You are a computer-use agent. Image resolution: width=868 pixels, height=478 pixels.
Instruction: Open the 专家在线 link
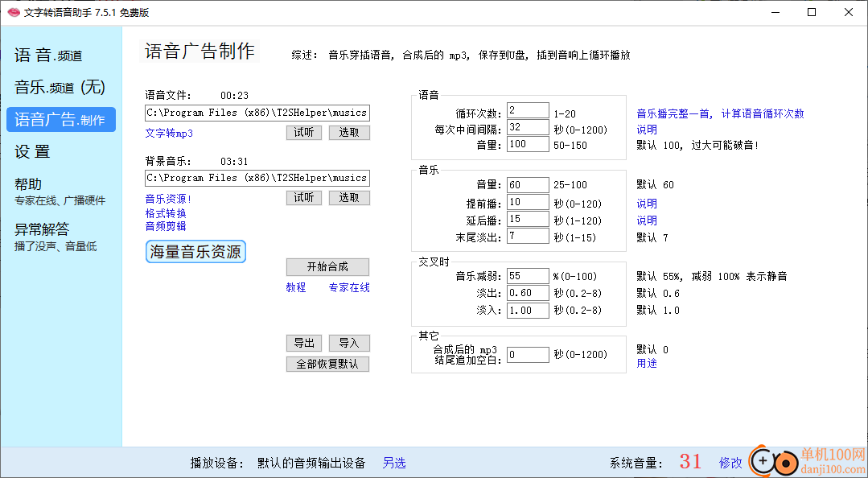(349, 287)
